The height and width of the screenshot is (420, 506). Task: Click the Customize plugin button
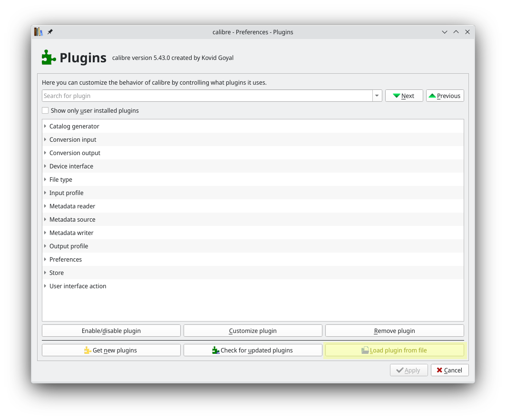point(253,331)
